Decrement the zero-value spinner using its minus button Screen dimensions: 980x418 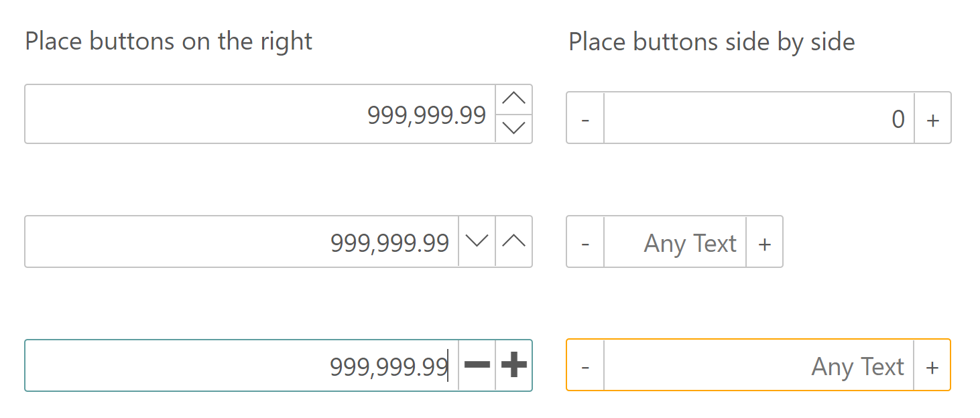click(x=584, y=119)
